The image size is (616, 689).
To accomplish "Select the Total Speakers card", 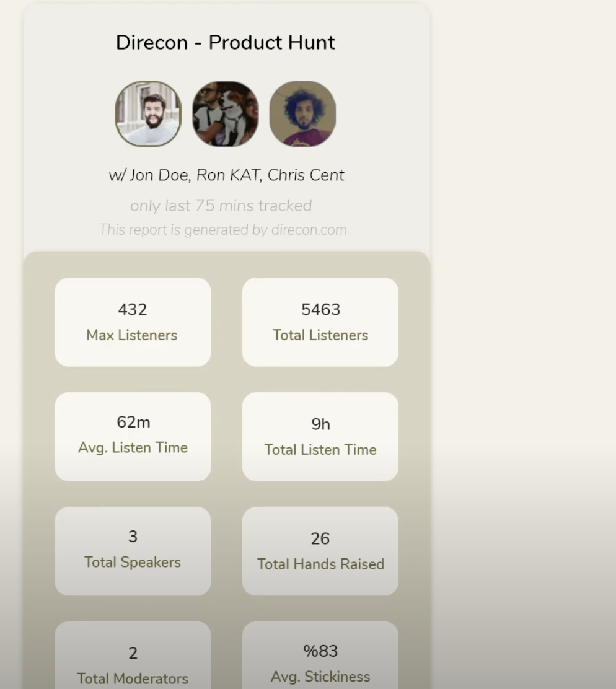I will [133, 551].
